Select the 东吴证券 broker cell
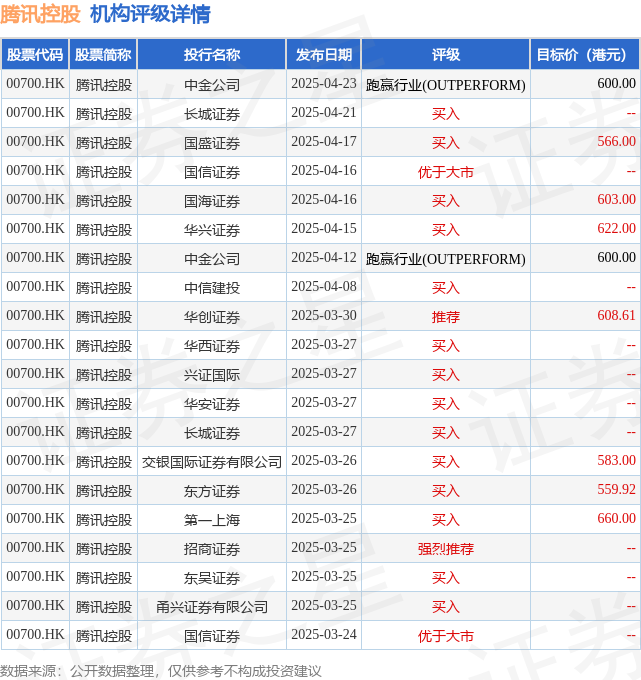The height and width of the screenshot is (680, 641). coord(212,578)
